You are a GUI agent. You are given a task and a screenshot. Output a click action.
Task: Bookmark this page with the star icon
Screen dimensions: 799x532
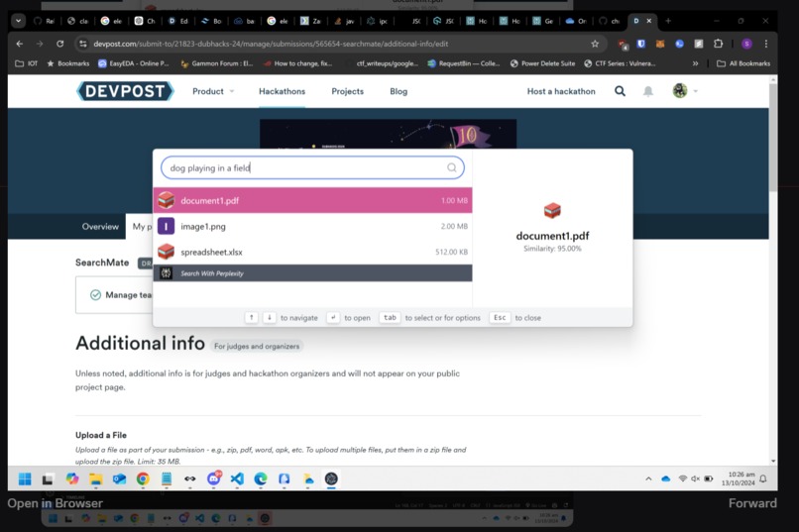coord(595,44)
